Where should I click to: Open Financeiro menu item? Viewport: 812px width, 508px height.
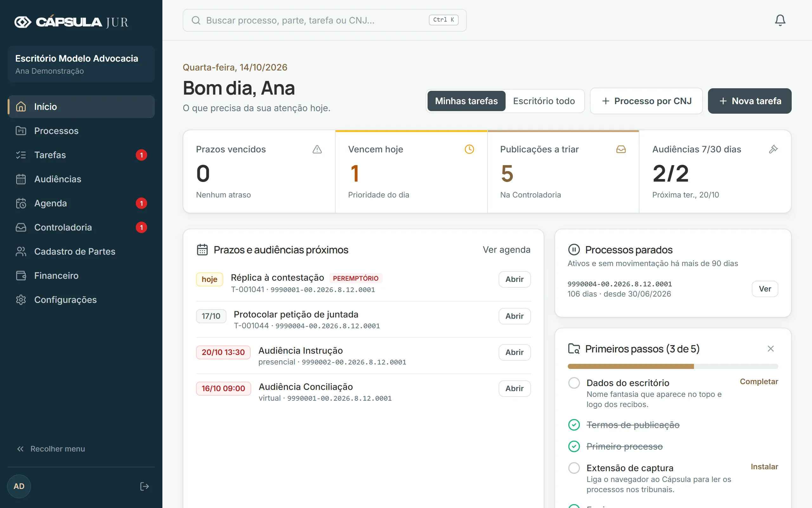81,276
